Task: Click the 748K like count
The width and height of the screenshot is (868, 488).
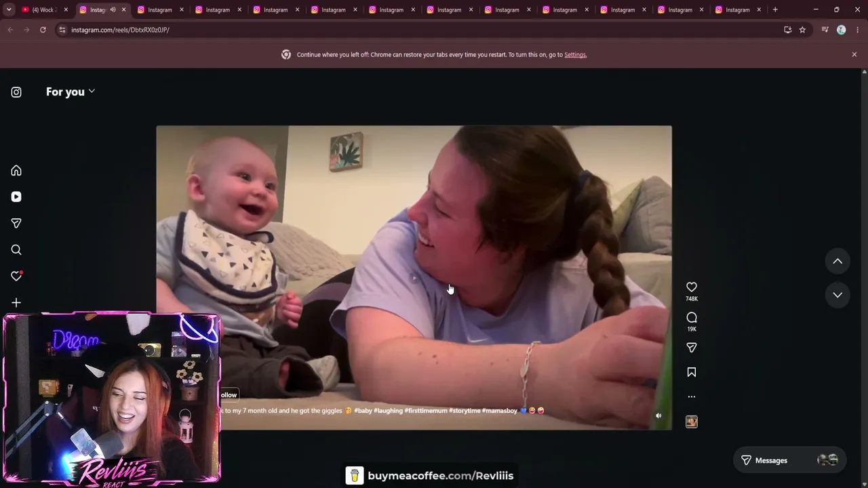Action: (x=692, y=299)
